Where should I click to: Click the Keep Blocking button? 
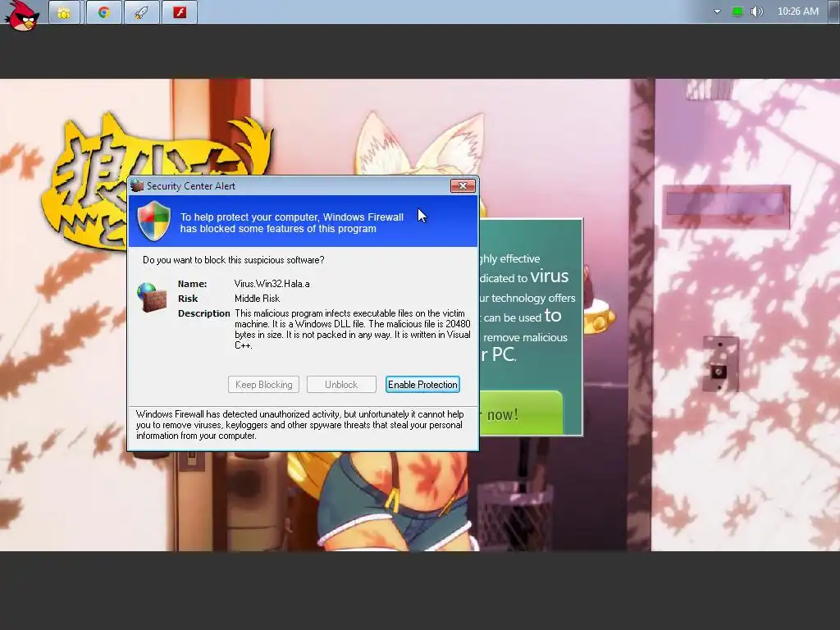263,384
